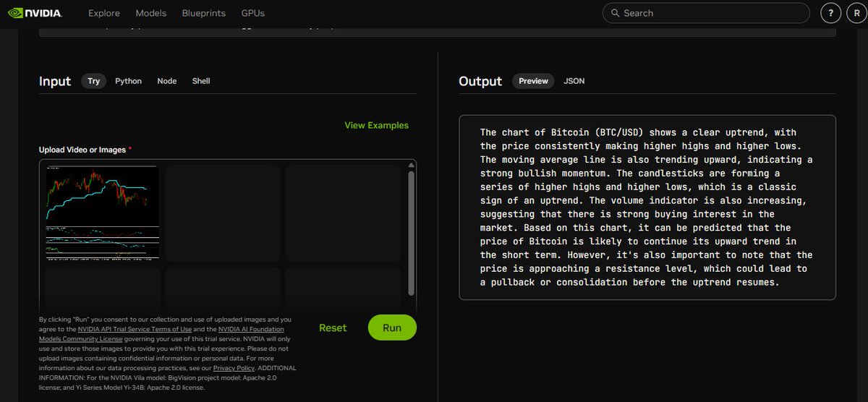Click the green Run button
This screenshot has width=868, height=402.
(x=392, y=328)
